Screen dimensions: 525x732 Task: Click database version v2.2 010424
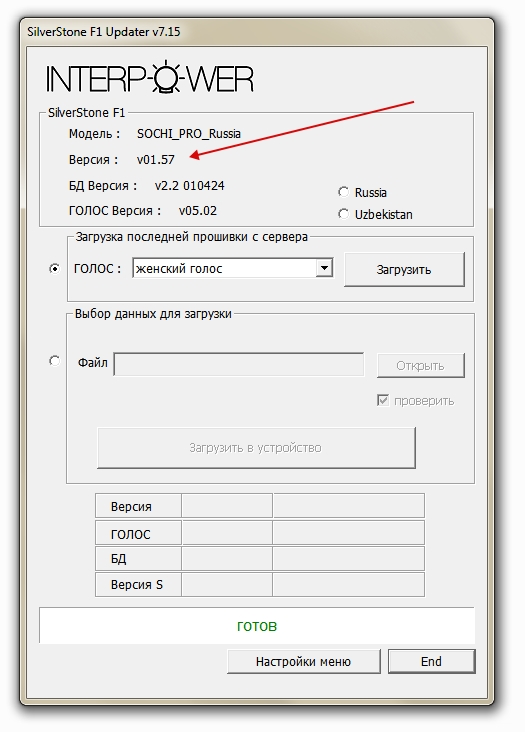point(189,186)
